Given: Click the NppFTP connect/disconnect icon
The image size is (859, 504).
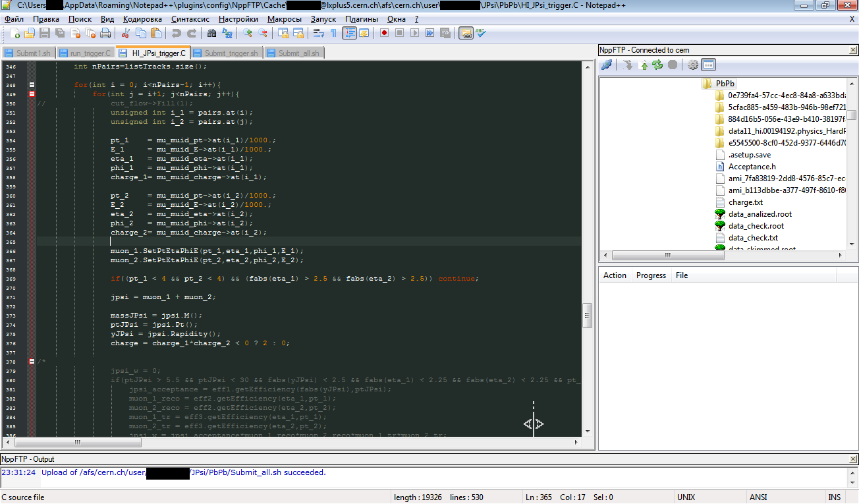Looking at the screenshot, I should [607, 65].
